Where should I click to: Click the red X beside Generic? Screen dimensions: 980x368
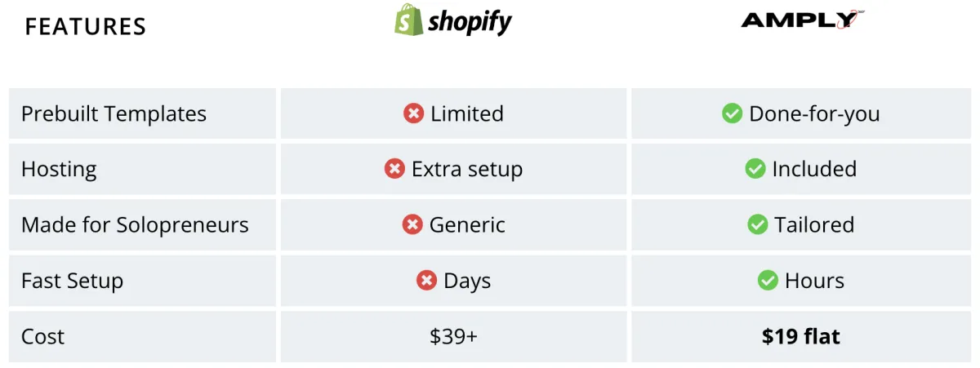[412, 224]
